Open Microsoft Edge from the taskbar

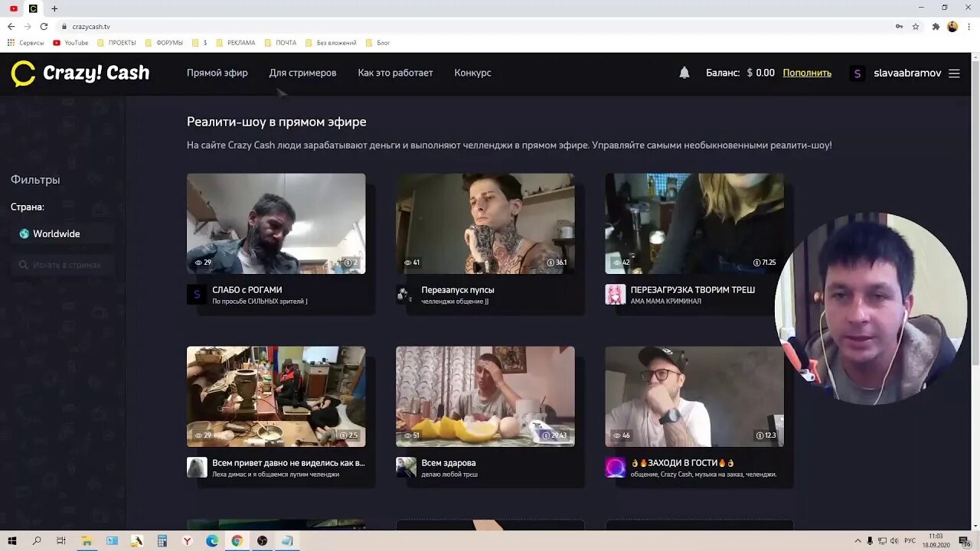click(x=212, y=541)
